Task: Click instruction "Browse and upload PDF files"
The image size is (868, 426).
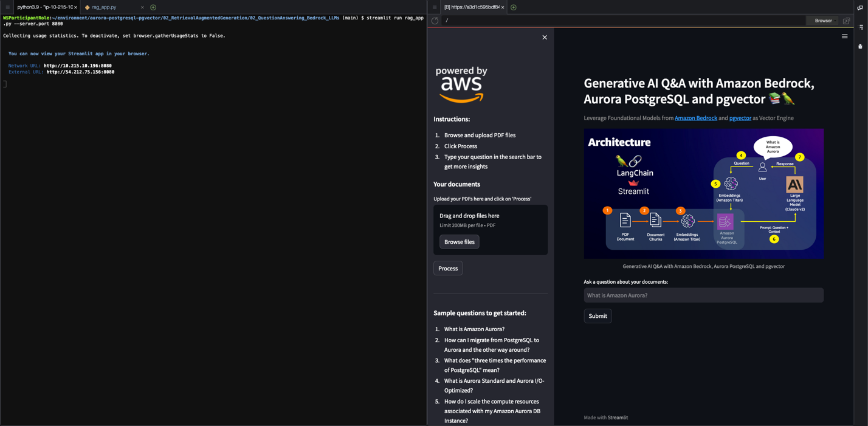Action: 480,136
